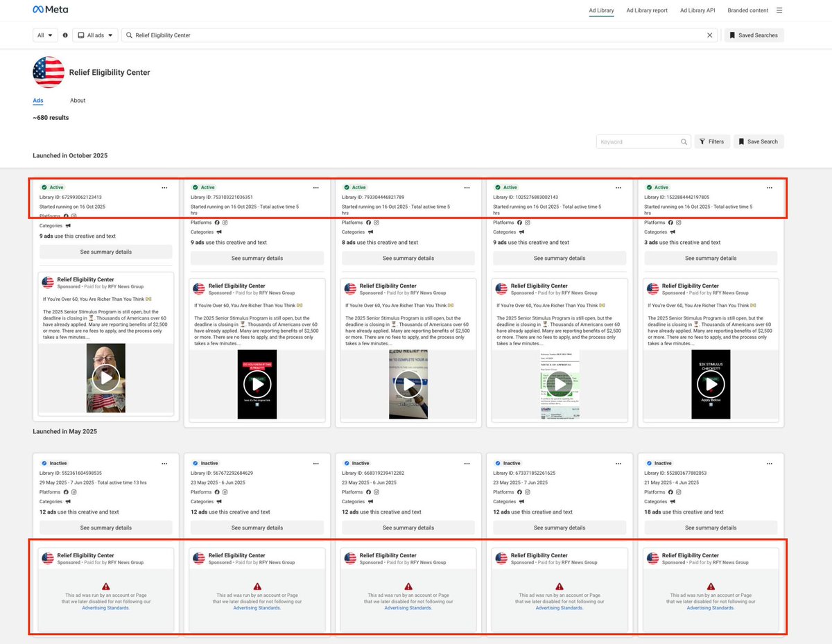Screen dimensions: 832x644
Task: Click Facebook platform icon on ad 673371852261625
Action: pos(519,492)
